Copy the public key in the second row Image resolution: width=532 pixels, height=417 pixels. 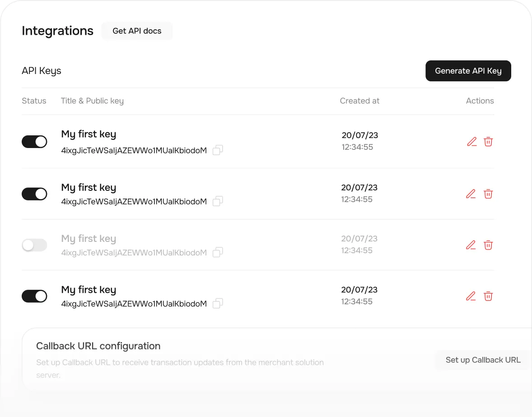tap(218, 201)
